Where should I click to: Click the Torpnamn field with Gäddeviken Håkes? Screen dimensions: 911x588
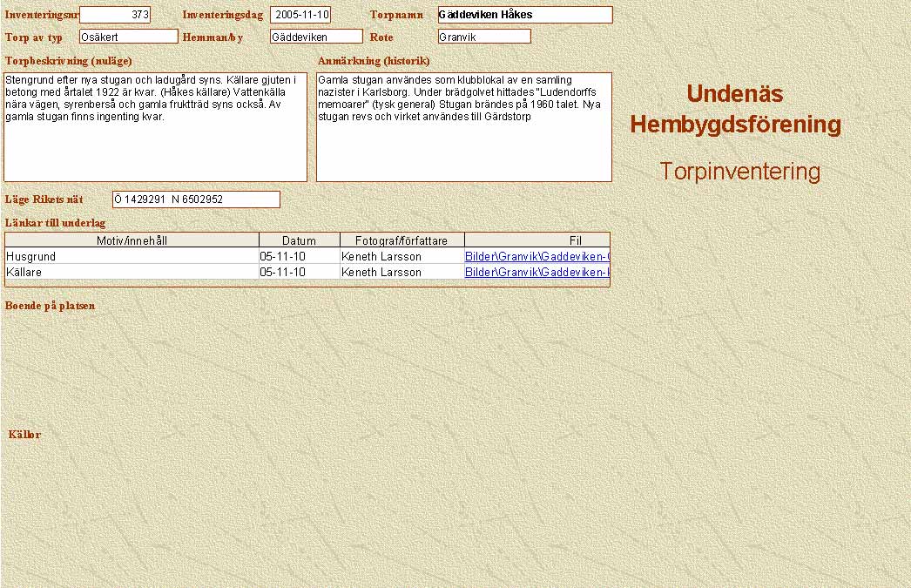[x=525, y=15]
